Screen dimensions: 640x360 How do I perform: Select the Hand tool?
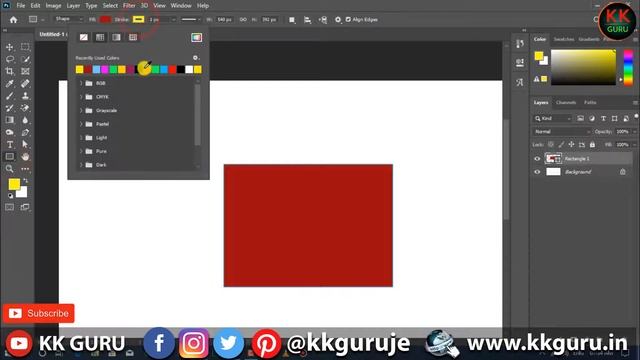click(x=25, y=157)
